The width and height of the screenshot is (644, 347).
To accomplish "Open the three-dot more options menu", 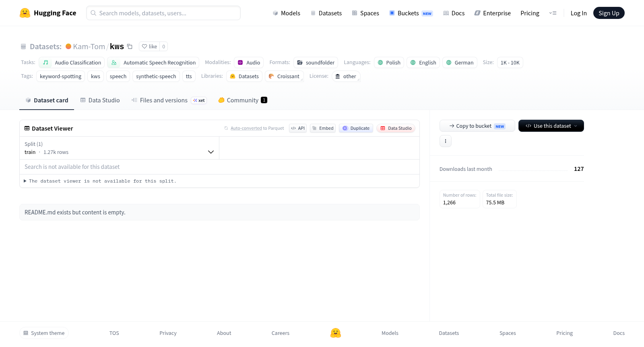I will pyautogui.click(x=446, y=141).
